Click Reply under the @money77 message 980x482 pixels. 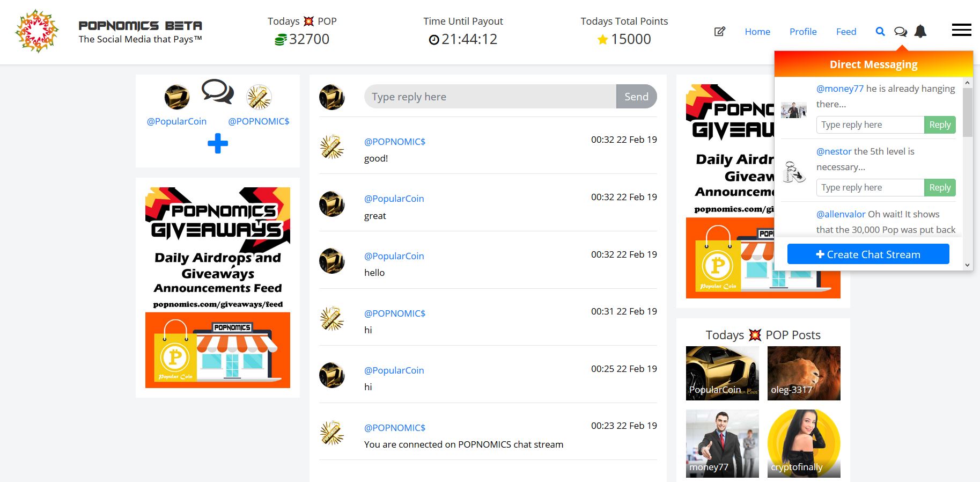(x=940, y=125)
